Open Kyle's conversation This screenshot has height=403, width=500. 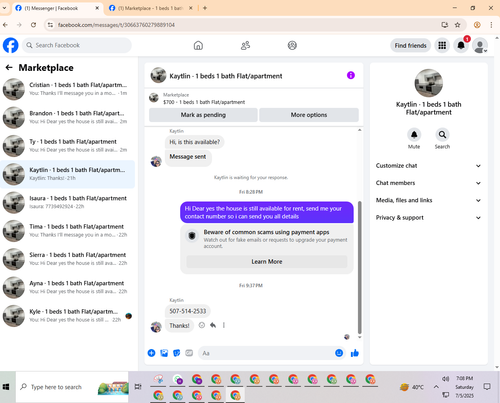pyautogui.click(x=68, y=316)
